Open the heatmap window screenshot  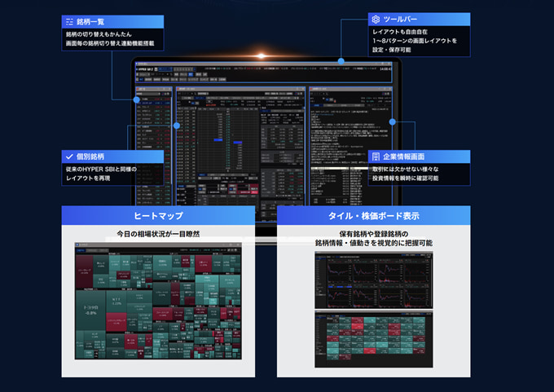point(158,301)
